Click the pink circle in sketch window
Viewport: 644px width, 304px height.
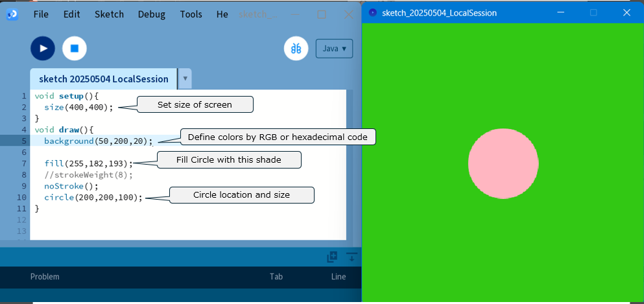pos(503,164)
